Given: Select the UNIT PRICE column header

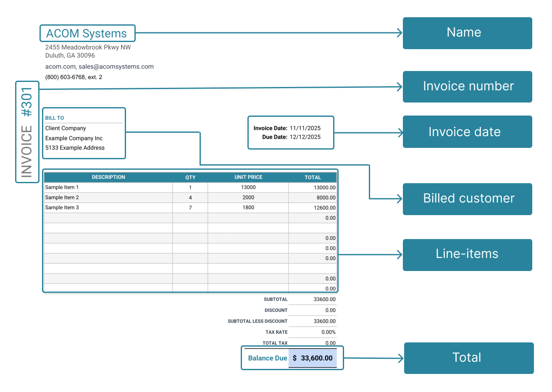Looking at the screenshot, I should 248,177.
